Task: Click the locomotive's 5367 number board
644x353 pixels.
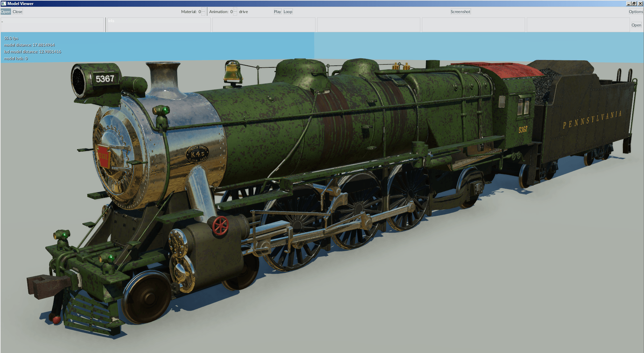Action: coord(105,79)
